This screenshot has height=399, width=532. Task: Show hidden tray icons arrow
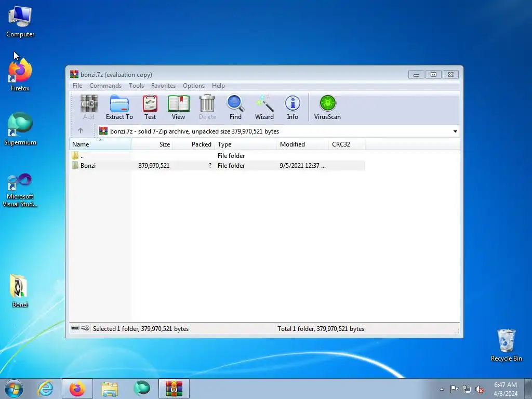tap(442, 390)
